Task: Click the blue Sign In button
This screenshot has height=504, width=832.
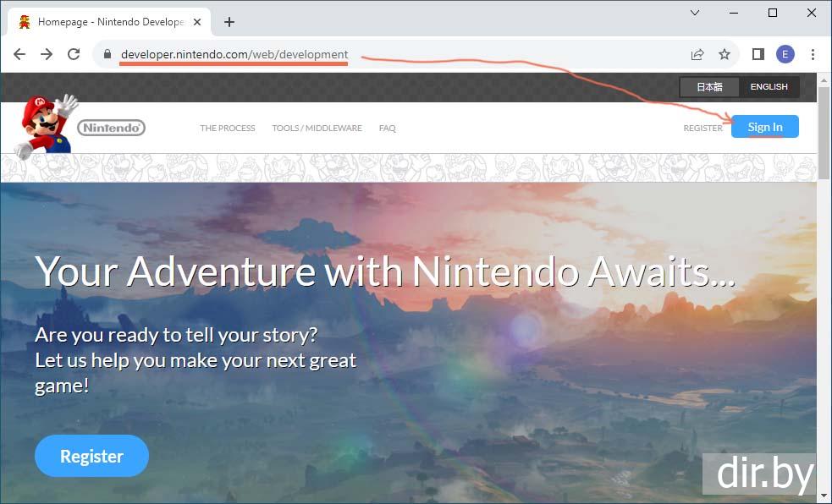Action: 764,127
